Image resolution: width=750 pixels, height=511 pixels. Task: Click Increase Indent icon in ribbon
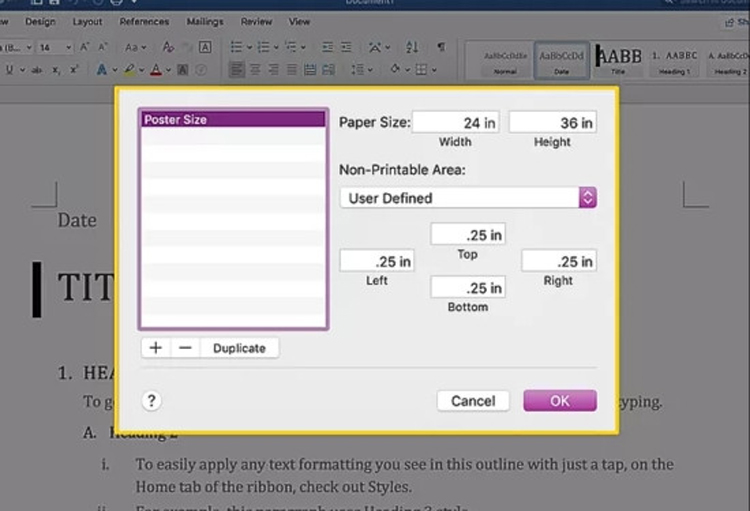pos(346,47)
